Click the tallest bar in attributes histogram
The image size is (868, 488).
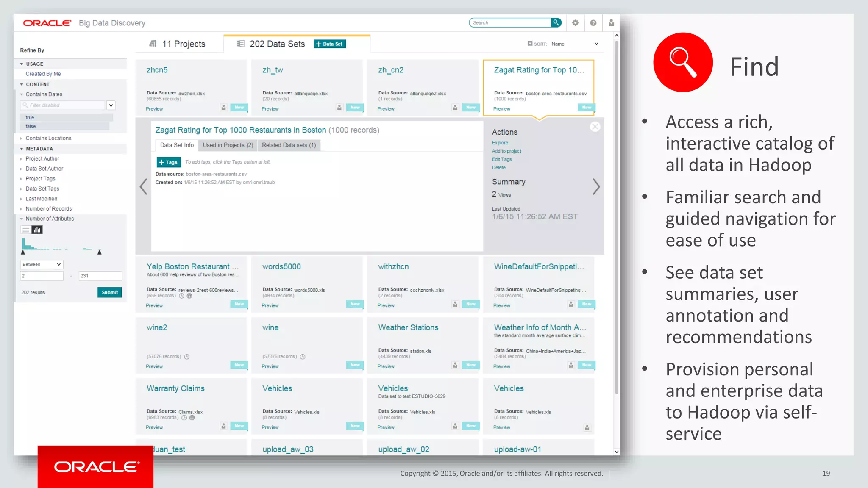click(x=23, y=244)
